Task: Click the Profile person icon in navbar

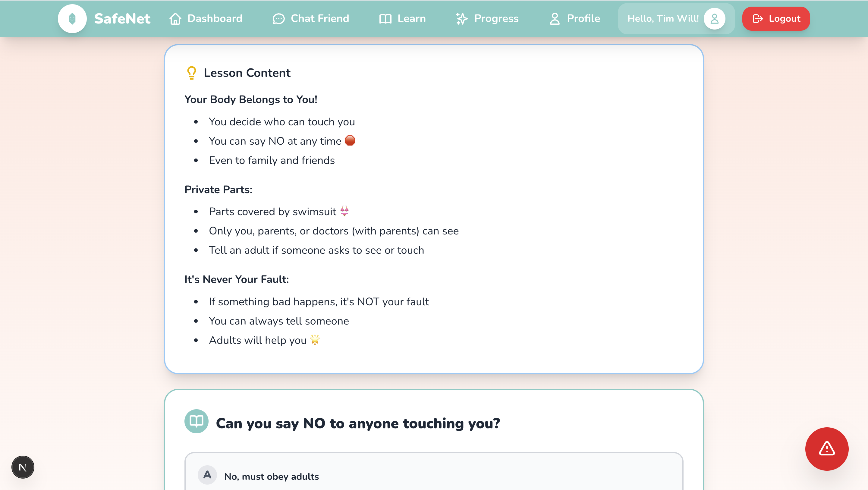Action: coord(555,19)
